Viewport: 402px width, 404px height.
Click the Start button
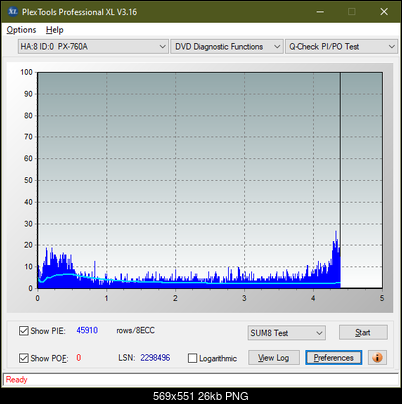tap(363, 332)
